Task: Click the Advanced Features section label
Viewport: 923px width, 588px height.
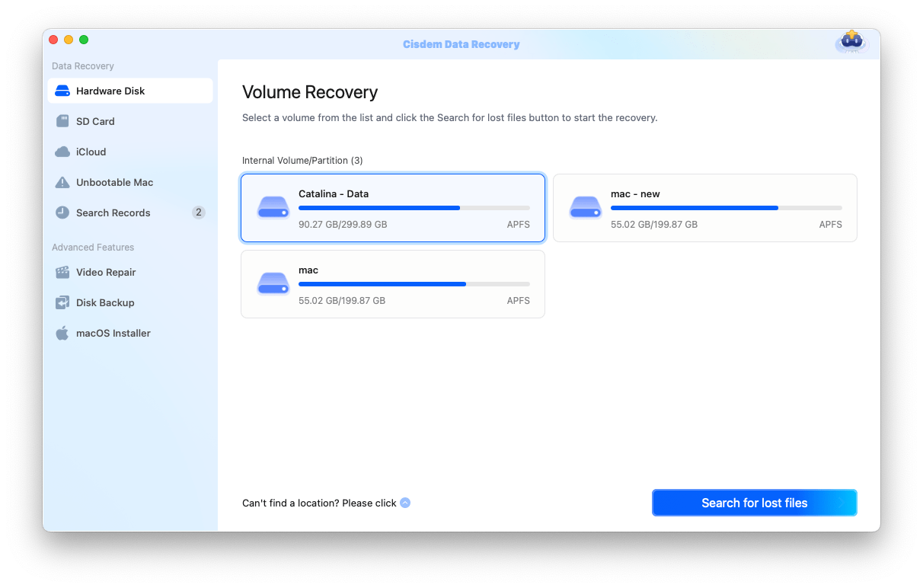Action: 93,247
